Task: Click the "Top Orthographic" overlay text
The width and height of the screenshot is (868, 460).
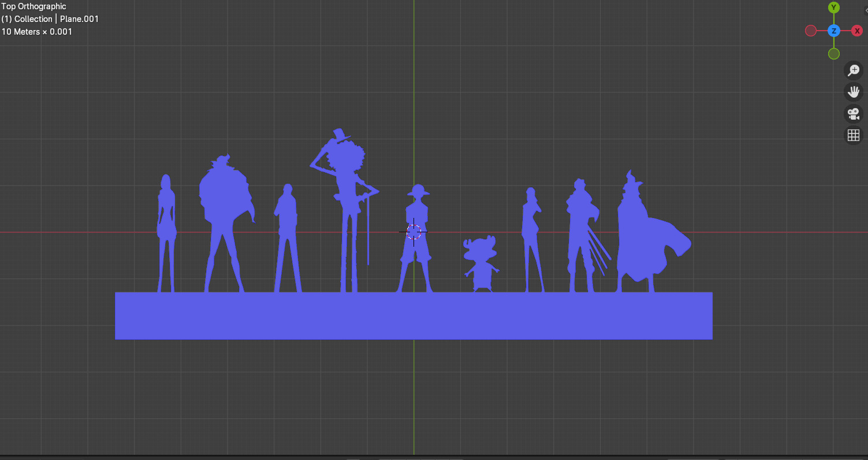Action: 34,6
